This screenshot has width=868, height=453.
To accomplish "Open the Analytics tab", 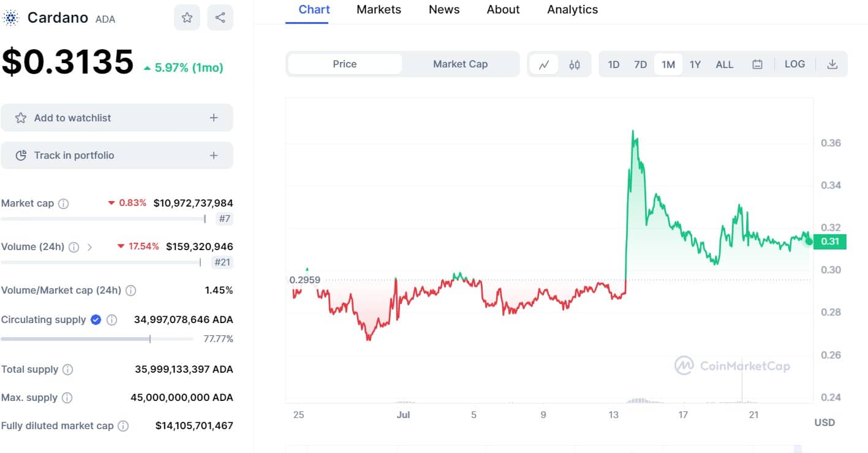I will tap(572, 10).
